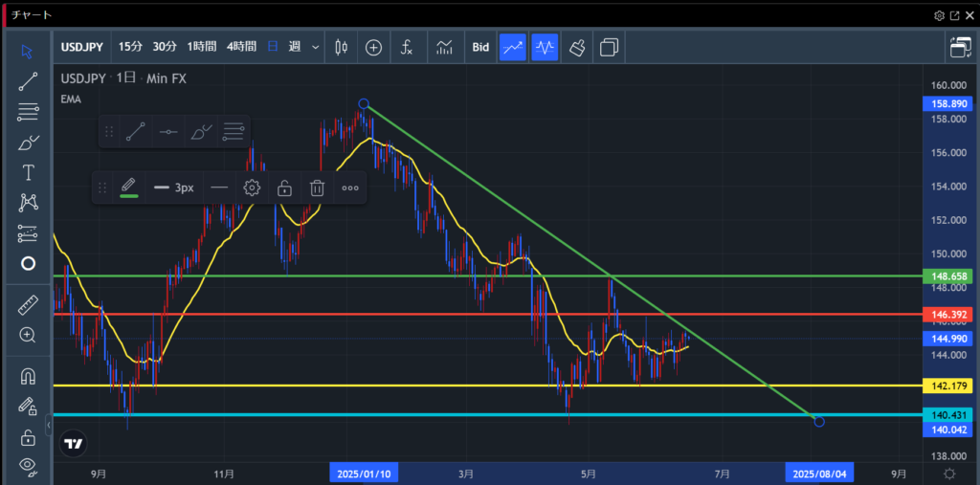Click the trend line end anchor circle

click(x=819, y=422)
